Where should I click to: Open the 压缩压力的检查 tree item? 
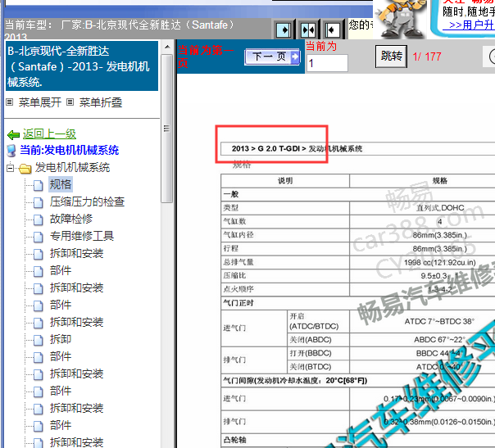(x=87, y=202)
